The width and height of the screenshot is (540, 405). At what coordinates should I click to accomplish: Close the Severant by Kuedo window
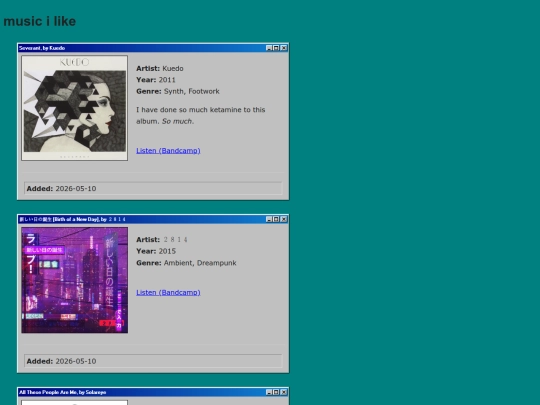tap(284, 48)
